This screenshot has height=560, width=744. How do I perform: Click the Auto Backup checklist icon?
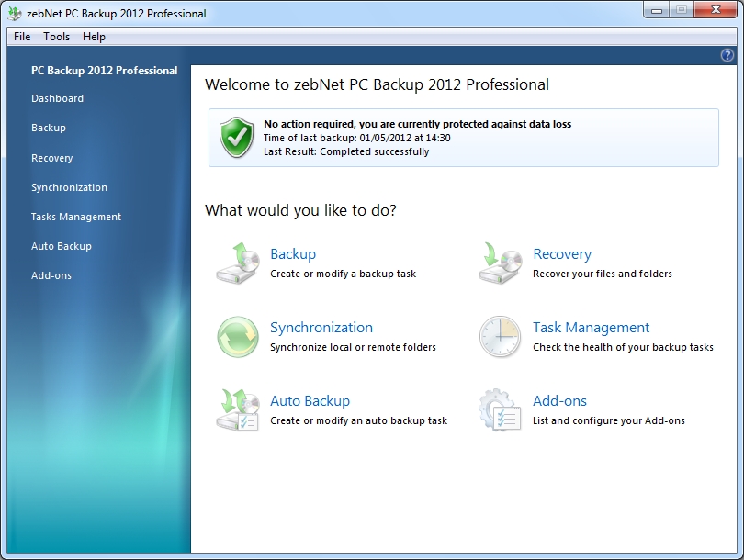point(238,410)
